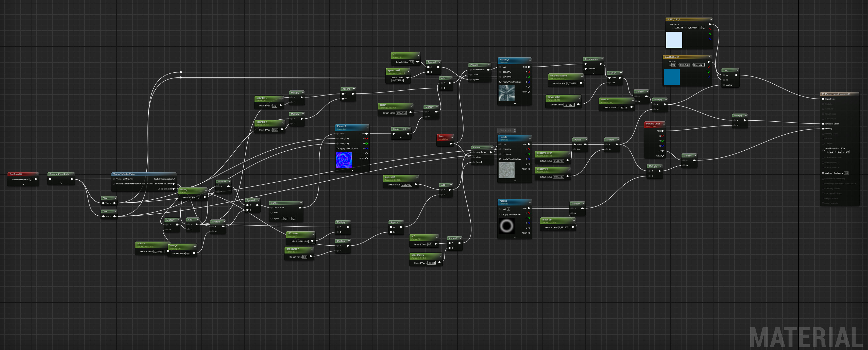This screenshot has width=868, height=350.
Task: Select the dark blue constant color swatch
Action: [x=672, y=77]
